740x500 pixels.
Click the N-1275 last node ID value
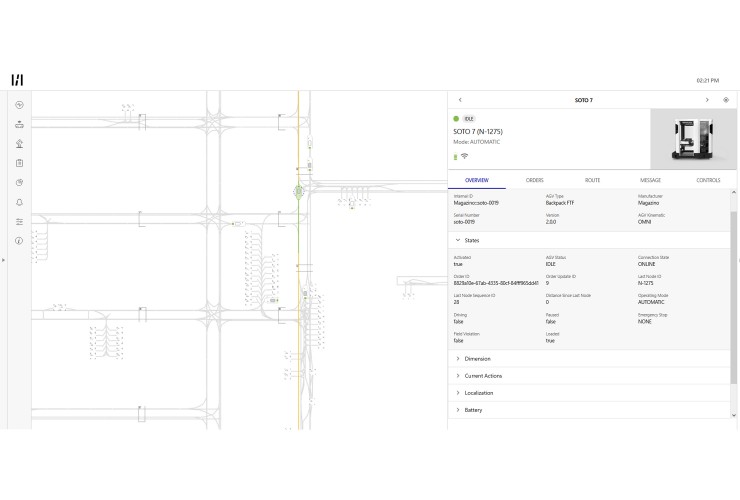(x=646, y=283)
